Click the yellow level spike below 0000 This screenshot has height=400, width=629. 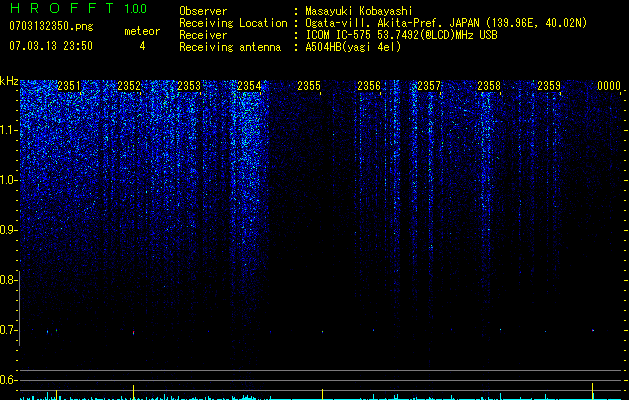[592, 391]
